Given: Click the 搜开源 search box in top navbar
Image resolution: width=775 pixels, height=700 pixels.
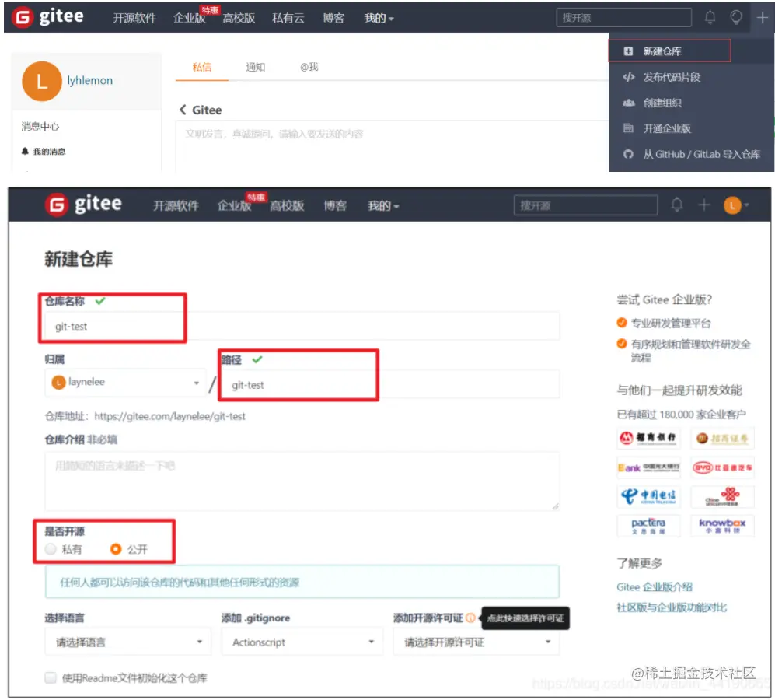Looking at the screenshot, I should (623, 18).
